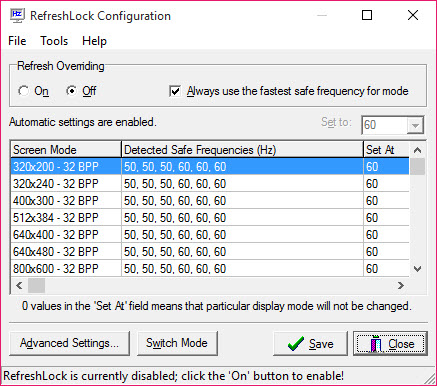The image size is (437, 386).
Task: Click the vertical scrollbar up arrow
Action: (x=417, y=150)
